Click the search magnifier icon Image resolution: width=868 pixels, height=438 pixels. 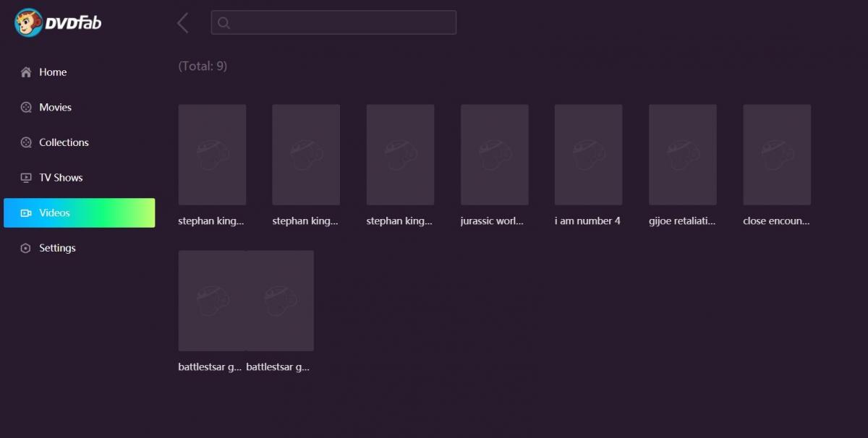(224, 22)
